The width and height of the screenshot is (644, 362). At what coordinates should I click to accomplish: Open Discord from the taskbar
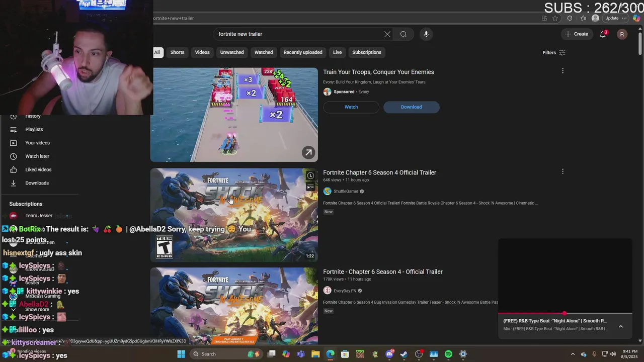click(x=389, y=354)
